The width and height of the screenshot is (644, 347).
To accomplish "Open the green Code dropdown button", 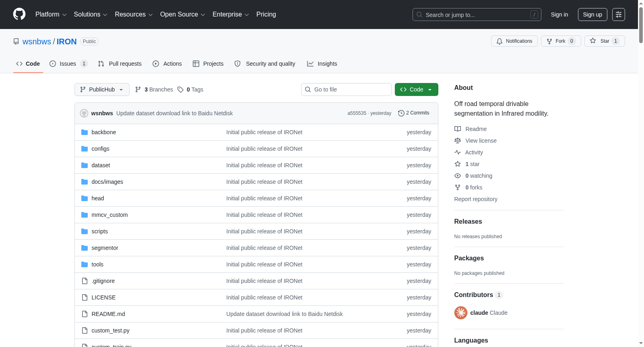I will coord(416,89).
